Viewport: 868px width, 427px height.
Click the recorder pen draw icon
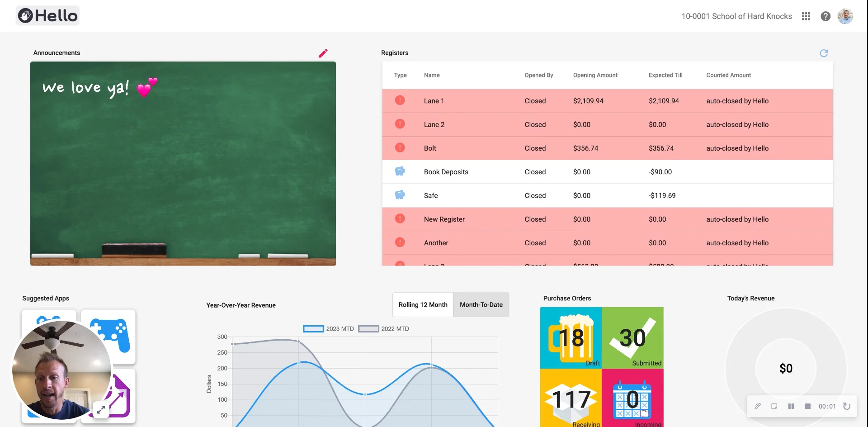pyautogui.click(x=758, y=406)
